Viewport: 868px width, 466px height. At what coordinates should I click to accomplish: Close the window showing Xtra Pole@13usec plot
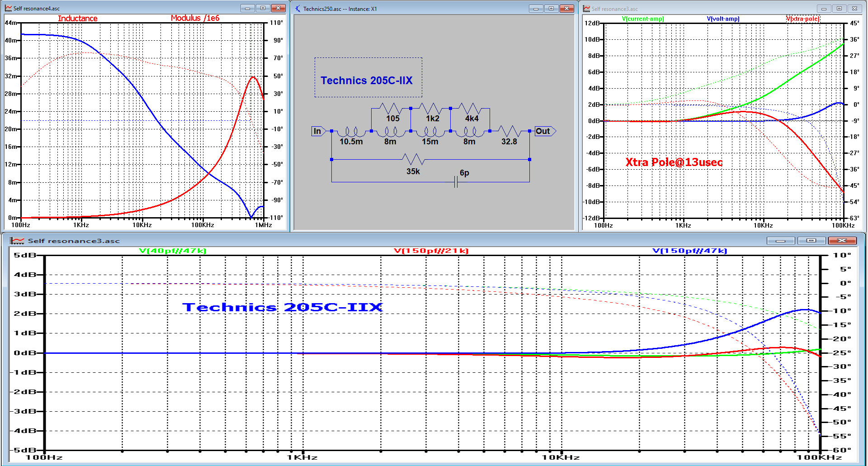[x=855, y=9]
